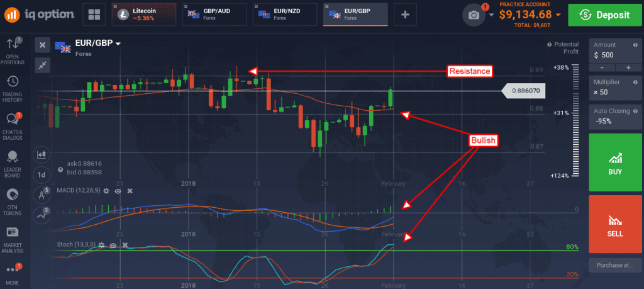Open MACD indicator settings gear
The image size is (644, 289).
click(106, 191)
